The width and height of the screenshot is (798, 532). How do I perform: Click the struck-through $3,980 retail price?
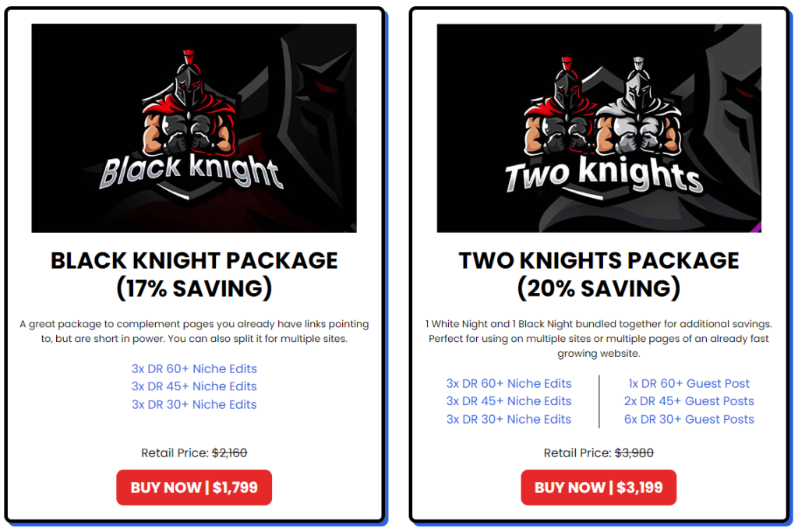click(634, 453)
